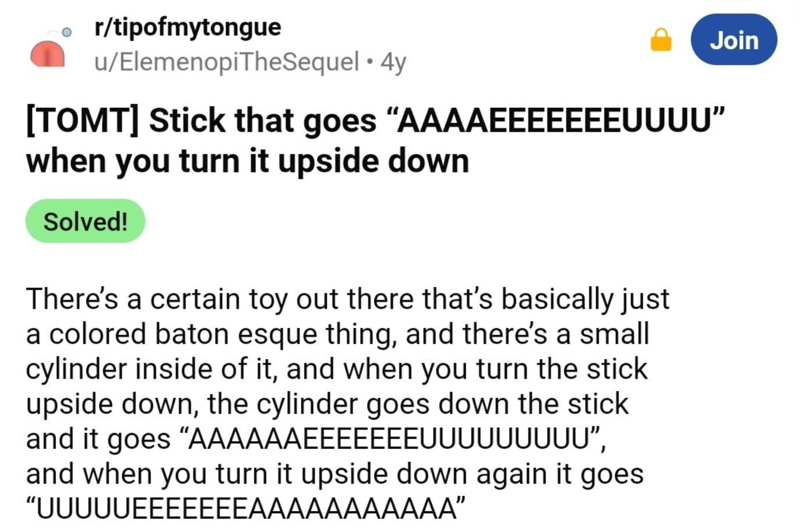Click the "cylinder inside of it" body line

[x=336, y=369]
